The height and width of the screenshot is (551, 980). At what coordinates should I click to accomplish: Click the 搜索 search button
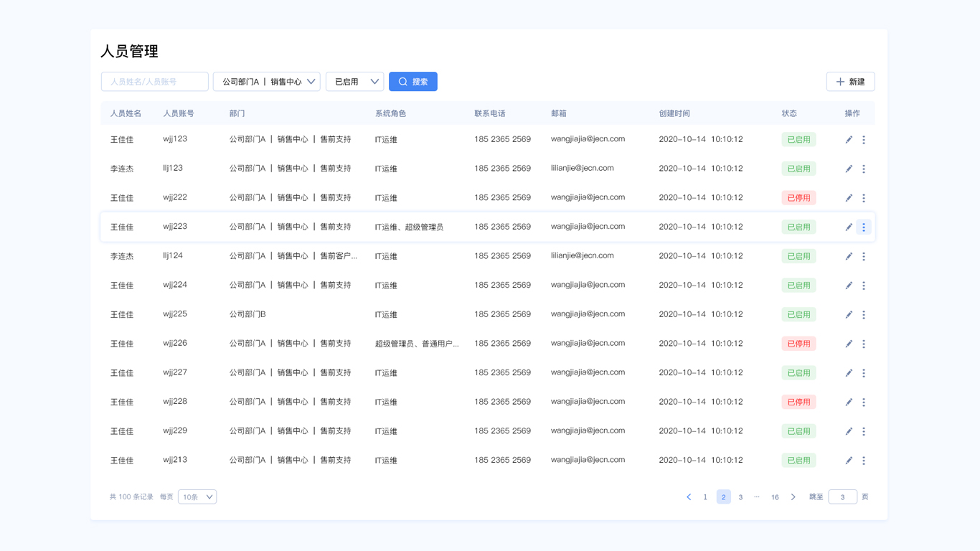[x=413, y=82]
